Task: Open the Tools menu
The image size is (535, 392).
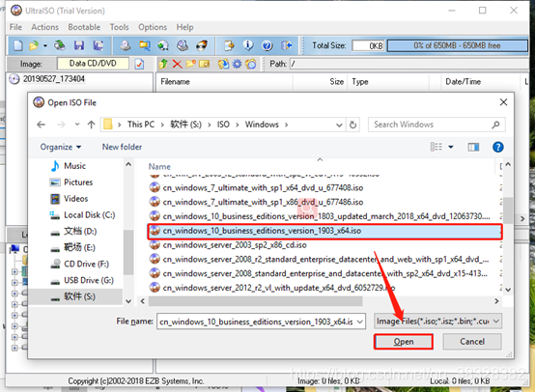Action: click(x=119, y=27)
